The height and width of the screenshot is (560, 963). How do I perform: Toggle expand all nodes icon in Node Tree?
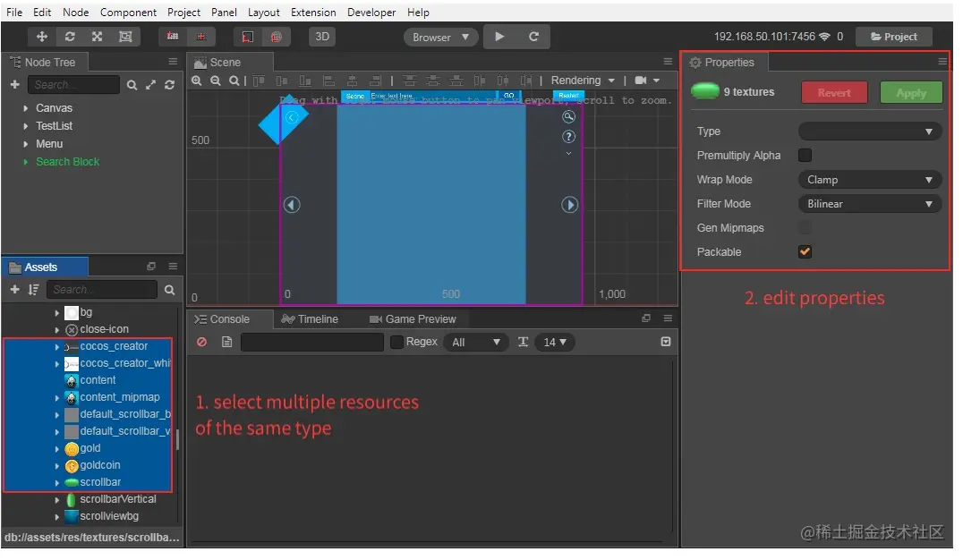[150, 85]
